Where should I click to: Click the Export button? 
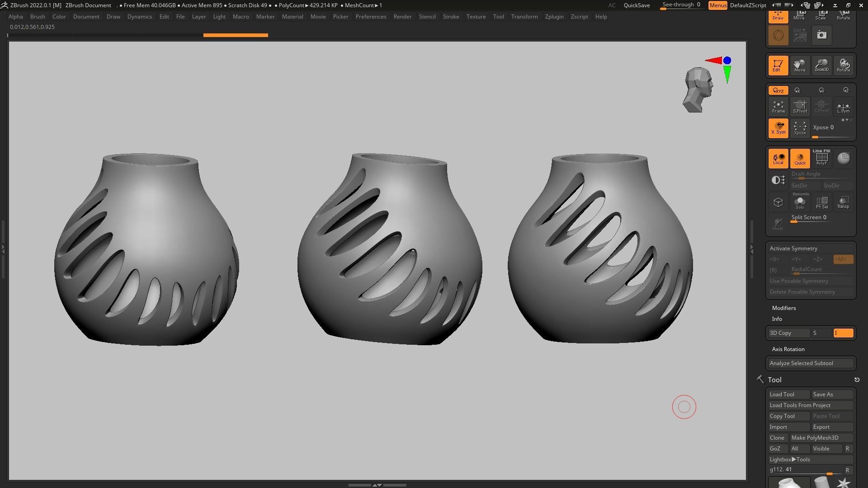(832, 427)
